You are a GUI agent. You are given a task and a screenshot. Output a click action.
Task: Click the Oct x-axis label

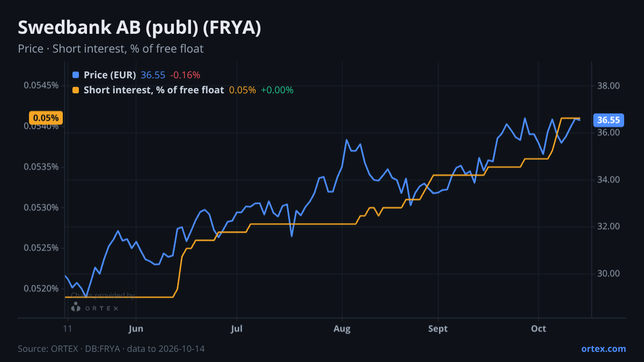click(538, 329)
